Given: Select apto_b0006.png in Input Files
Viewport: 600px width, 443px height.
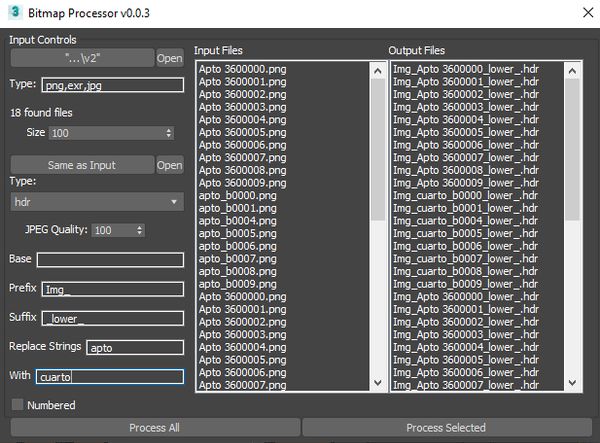Looking at the screenshot, I should click(237, 246).
